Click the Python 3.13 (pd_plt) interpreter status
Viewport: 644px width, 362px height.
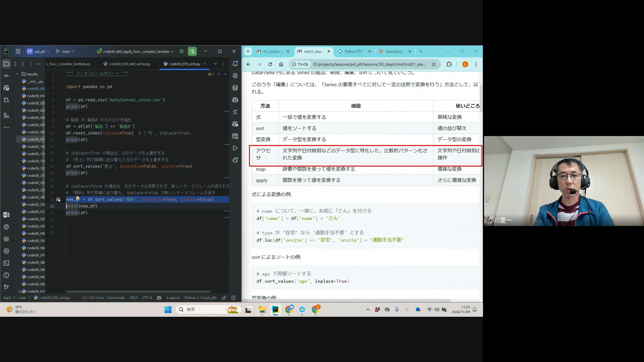point(200,298)
